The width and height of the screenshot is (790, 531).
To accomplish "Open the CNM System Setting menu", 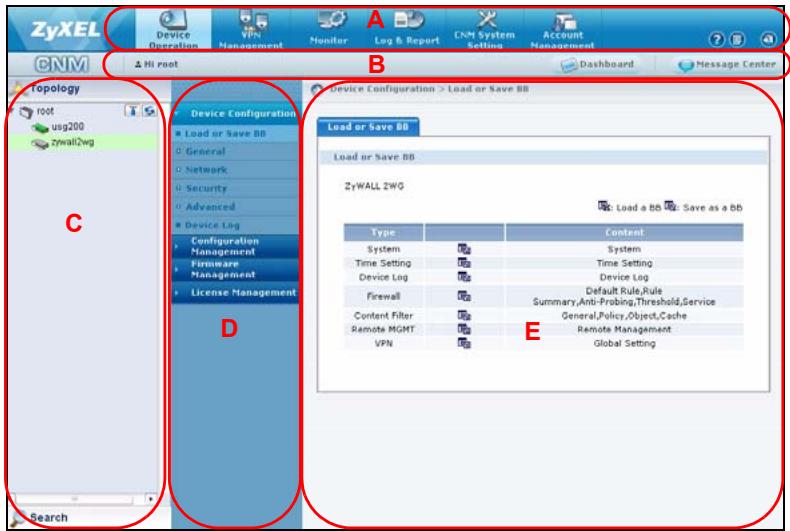I will [485, 29].
